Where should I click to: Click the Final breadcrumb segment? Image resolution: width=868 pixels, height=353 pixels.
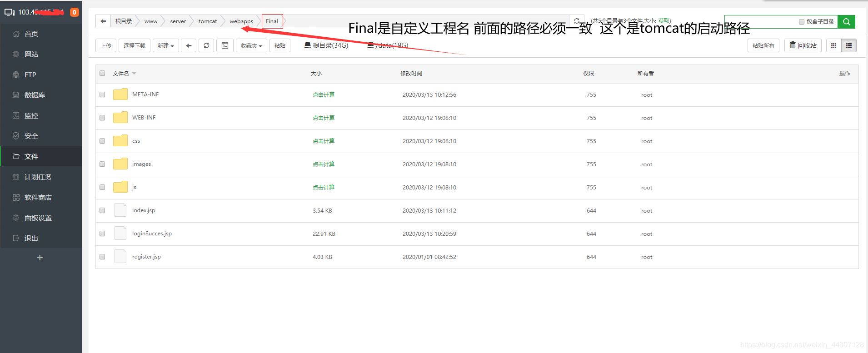click(272, 21)
